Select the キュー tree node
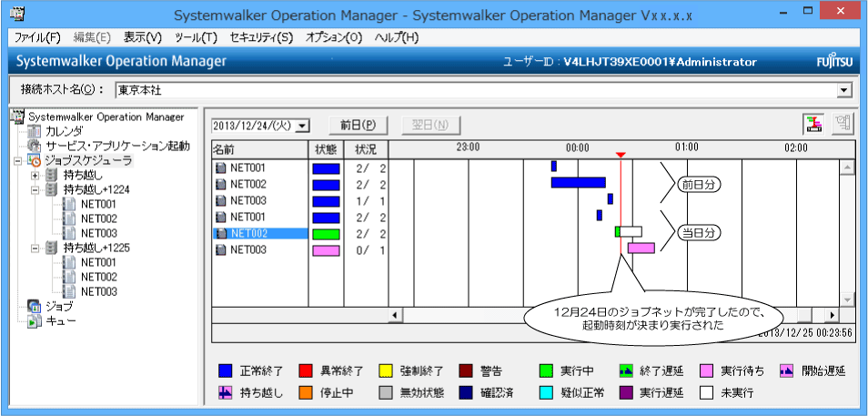 pyautogui.click(x=60, y=320)
